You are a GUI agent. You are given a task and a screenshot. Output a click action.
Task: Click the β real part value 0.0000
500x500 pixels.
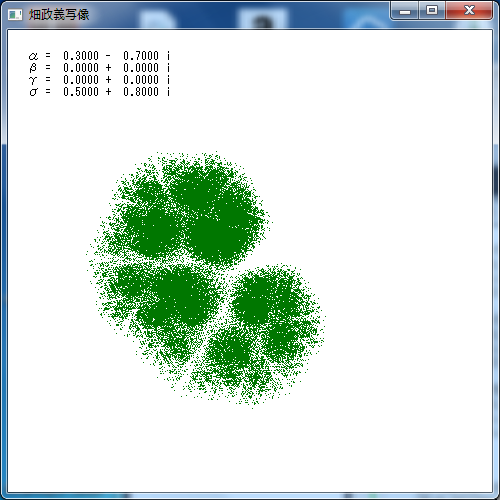[x=81, y=68]
